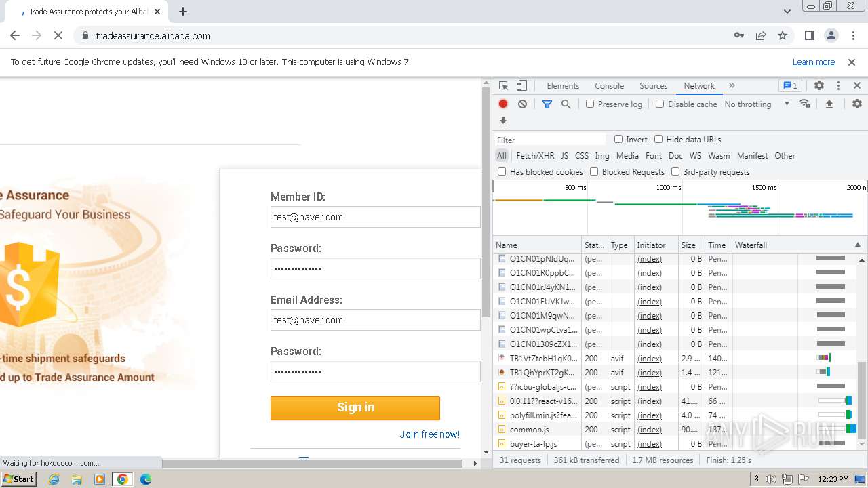The height and width of the screenshot is (488, 868).
Task: Check Hide data URLs
Action: pyautogui.click(x=658, y=140)
